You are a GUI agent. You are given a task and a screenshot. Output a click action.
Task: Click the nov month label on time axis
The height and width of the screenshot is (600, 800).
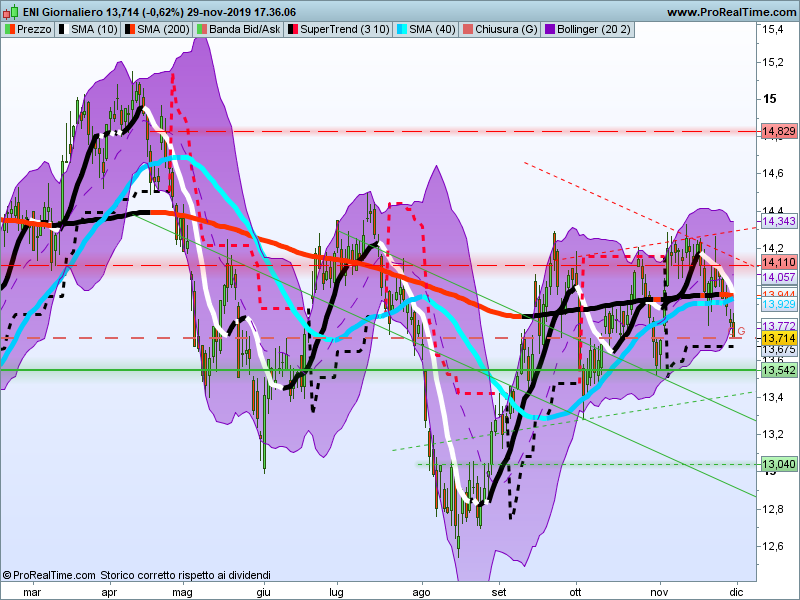(659, 592)
